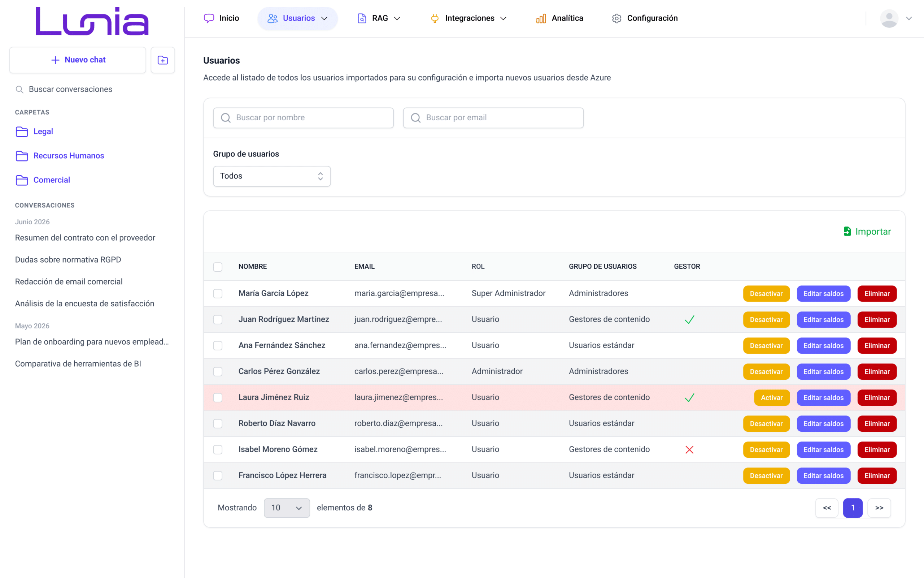Image resolution: width=924 pixels, height=578 pixels.
Task: Click the gestor checkmark for Laura Jiménez
Action: pos(689,398)
